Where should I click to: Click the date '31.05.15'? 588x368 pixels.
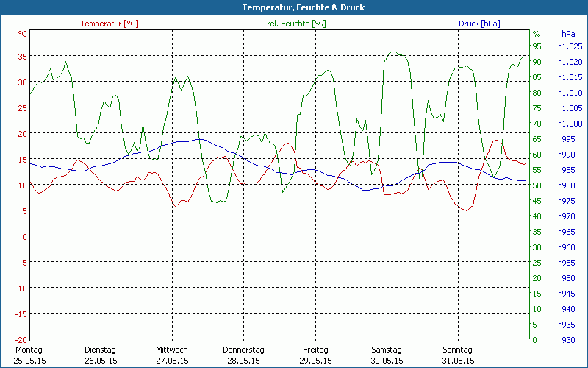(458, 361)
